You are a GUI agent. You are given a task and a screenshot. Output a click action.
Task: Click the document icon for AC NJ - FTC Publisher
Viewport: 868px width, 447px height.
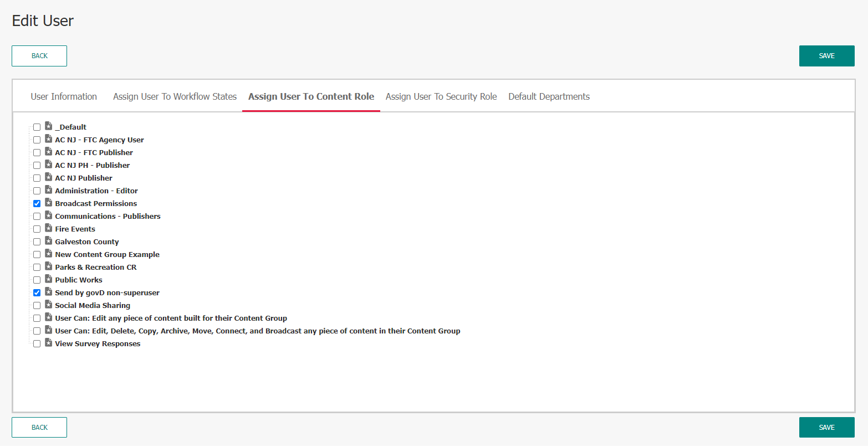point(48,152)
